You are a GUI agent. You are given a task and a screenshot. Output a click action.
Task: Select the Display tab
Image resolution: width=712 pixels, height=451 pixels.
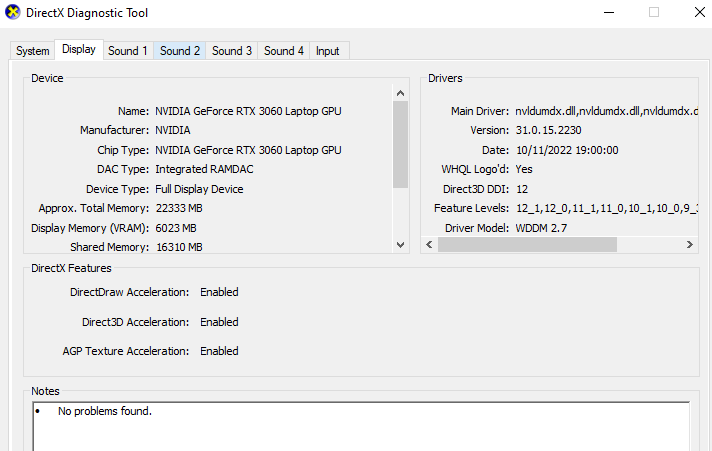pos(79,50)
